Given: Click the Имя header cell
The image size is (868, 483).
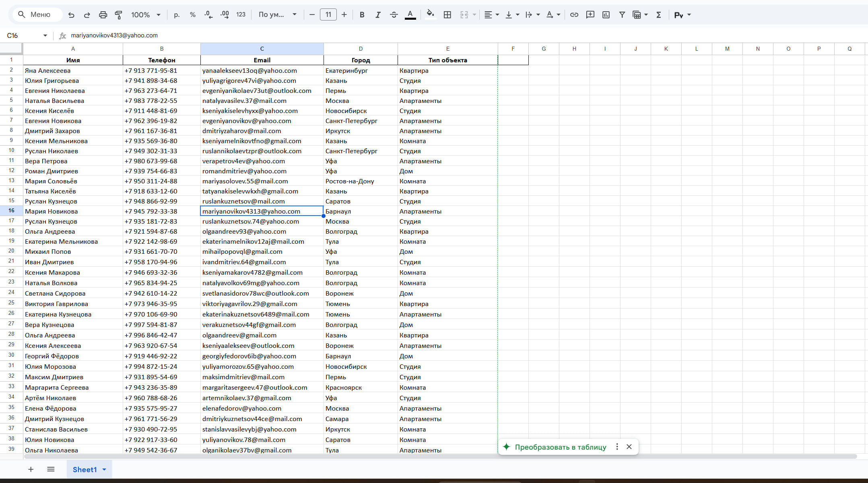Looking at the screenshot, I should click(x=73, y=60).
